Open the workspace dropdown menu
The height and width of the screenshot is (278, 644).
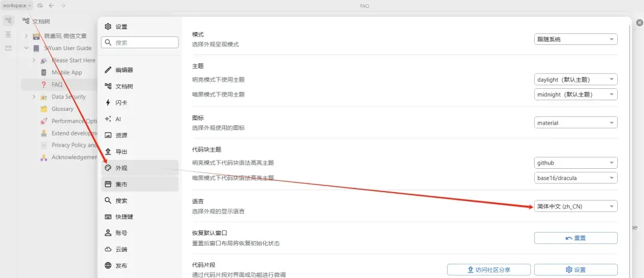pos(17,5)
